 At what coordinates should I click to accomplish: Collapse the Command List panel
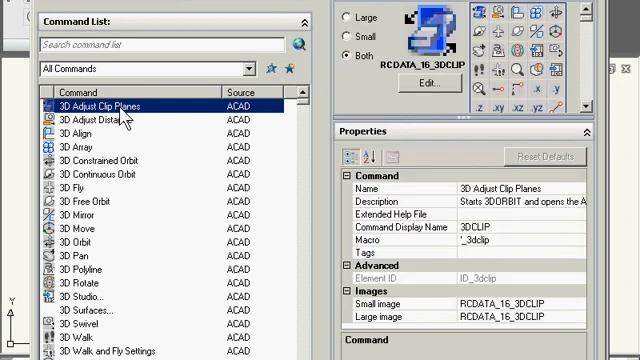point(304,23)
